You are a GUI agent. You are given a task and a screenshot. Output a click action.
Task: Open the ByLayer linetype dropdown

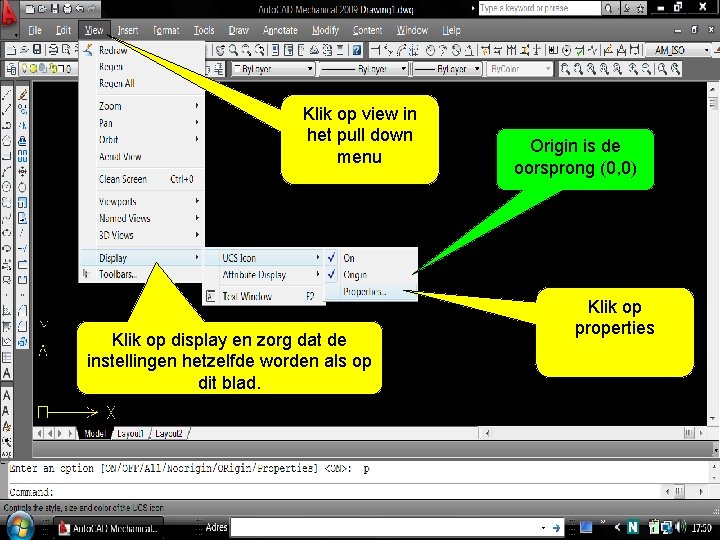403,69
